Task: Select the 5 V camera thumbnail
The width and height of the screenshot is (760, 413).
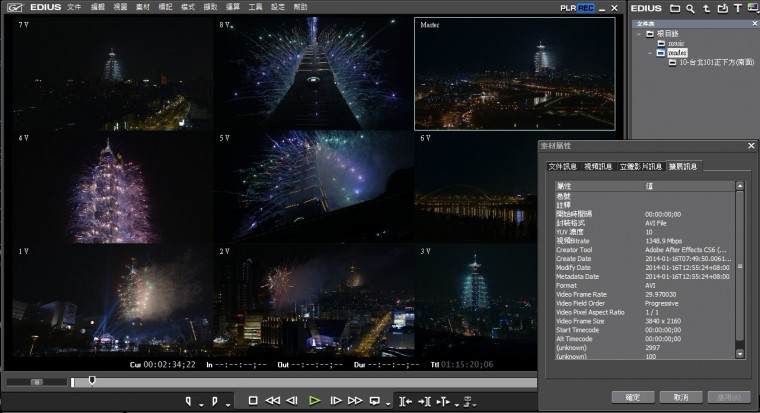Action: 313,184
